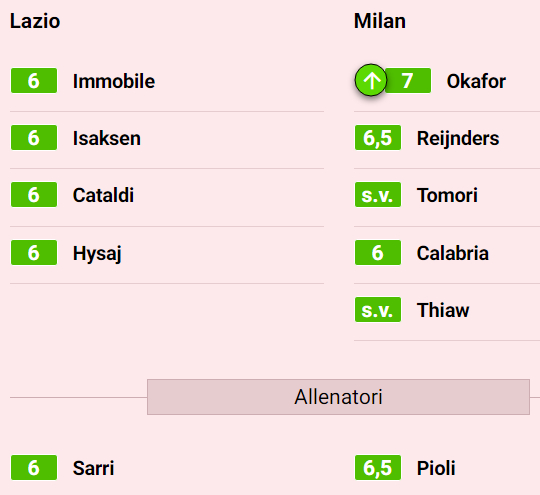Click Pioli's 6,5 coach rating badge

click(378, 467)
